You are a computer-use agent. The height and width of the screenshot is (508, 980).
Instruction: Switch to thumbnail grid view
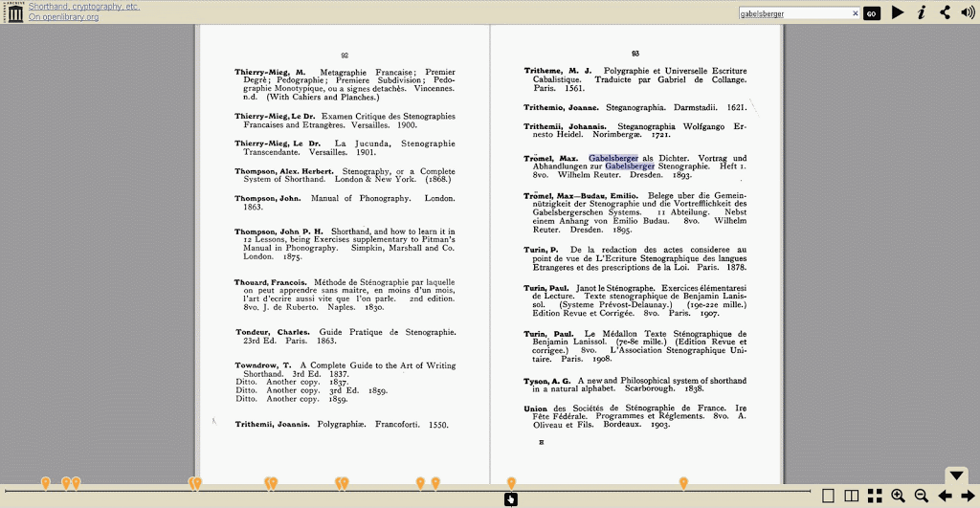click(875, 496)
